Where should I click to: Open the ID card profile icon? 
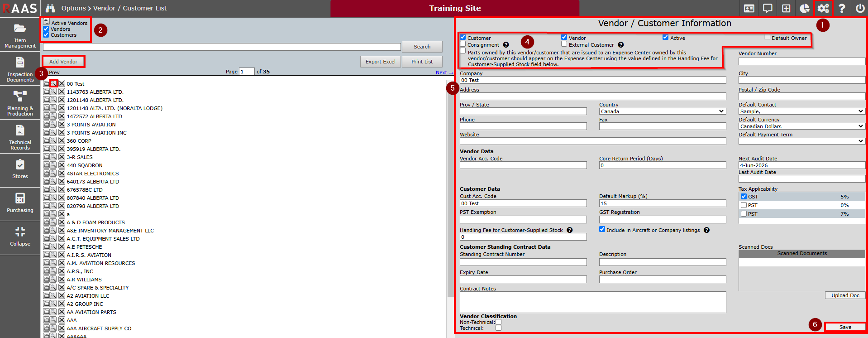coord(749,9)
